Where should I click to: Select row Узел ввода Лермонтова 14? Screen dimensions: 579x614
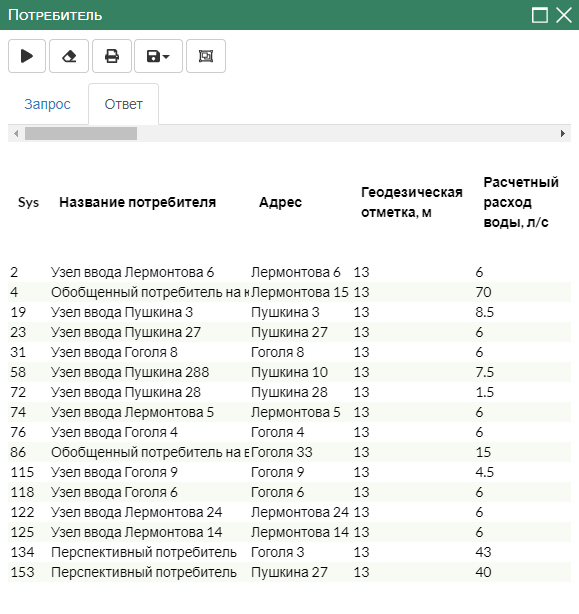tap(289, 532)
